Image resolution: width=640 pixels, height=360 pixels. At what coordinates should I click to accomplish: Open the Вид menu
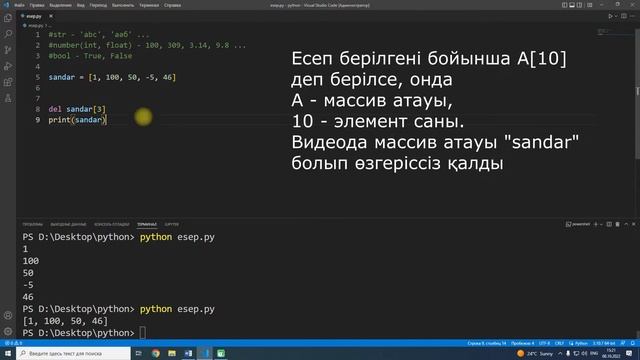pos(80,5)
